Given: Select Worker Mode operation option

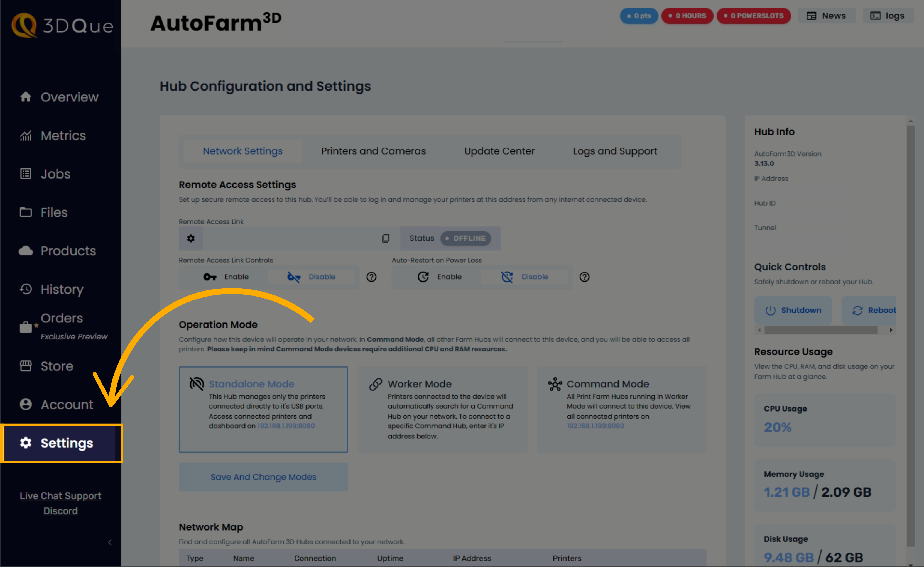Looking at the screenshot, I should tap(442, 409).
